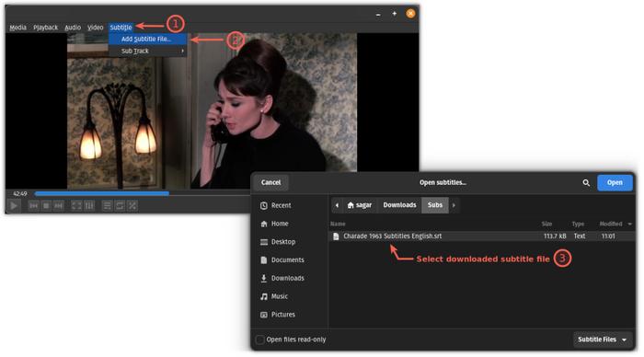
Task: Click the video seek progress bar
Action: point(142,193)
